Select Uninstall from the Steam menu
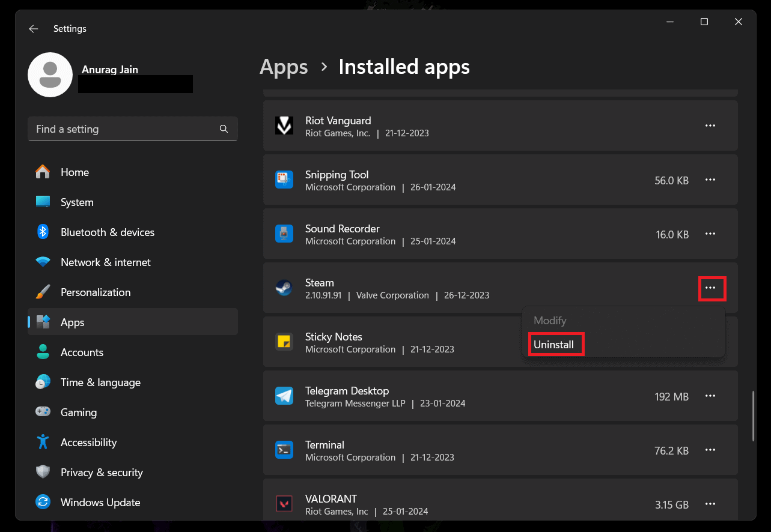Screen dimensions: 771x532 tap(554, 345)
